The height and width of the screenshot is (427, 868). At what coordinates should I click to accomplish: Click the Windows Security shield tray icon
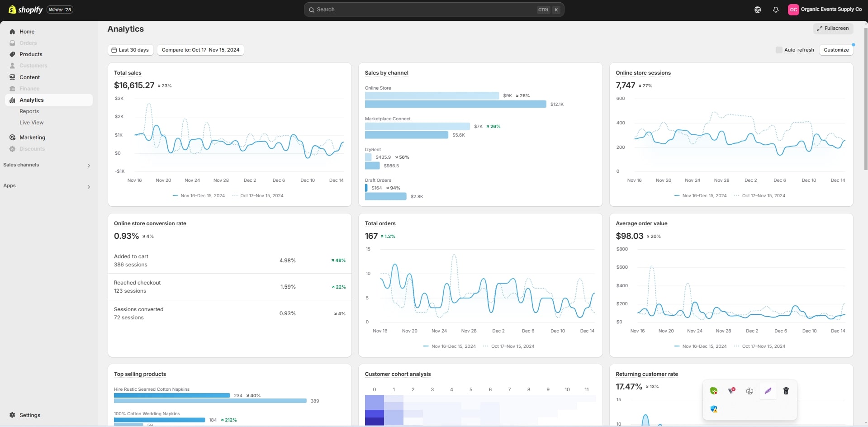[714, 409]
